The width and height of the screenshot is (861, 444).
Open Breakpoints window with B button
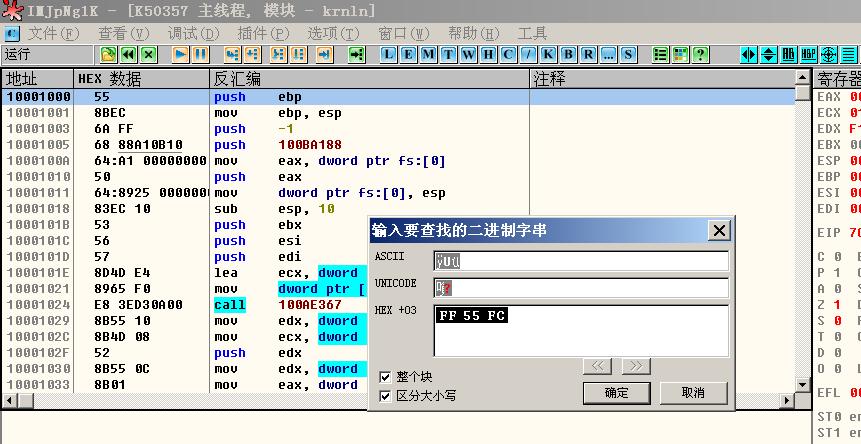(x=568, y=54)
